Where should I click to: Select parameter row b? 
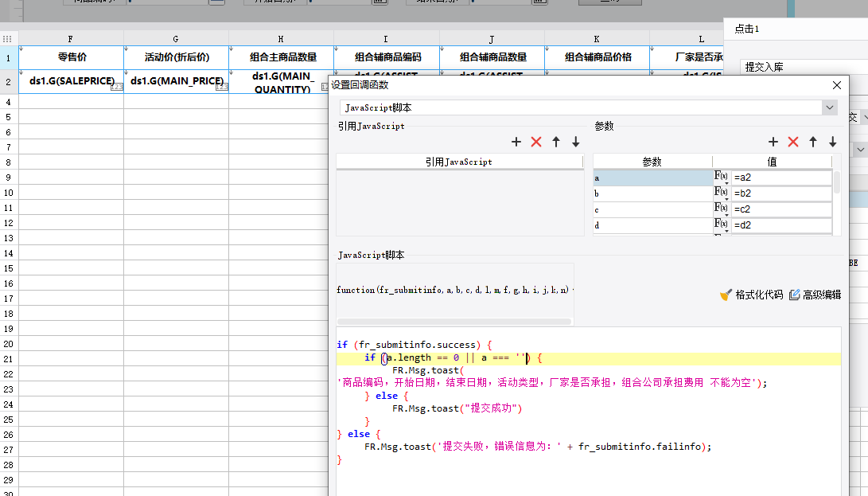tap(652, 193)
